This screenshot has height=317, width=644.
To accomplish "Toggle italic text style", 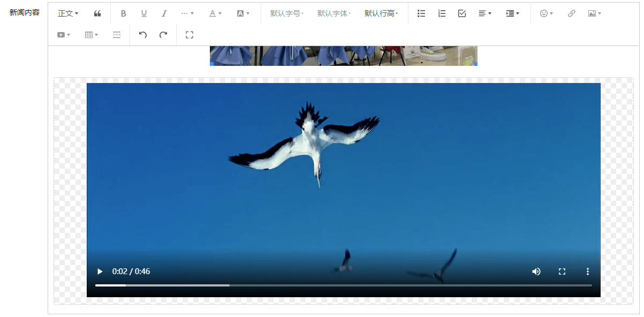I will pyautogui.click(x=164, y=13).
